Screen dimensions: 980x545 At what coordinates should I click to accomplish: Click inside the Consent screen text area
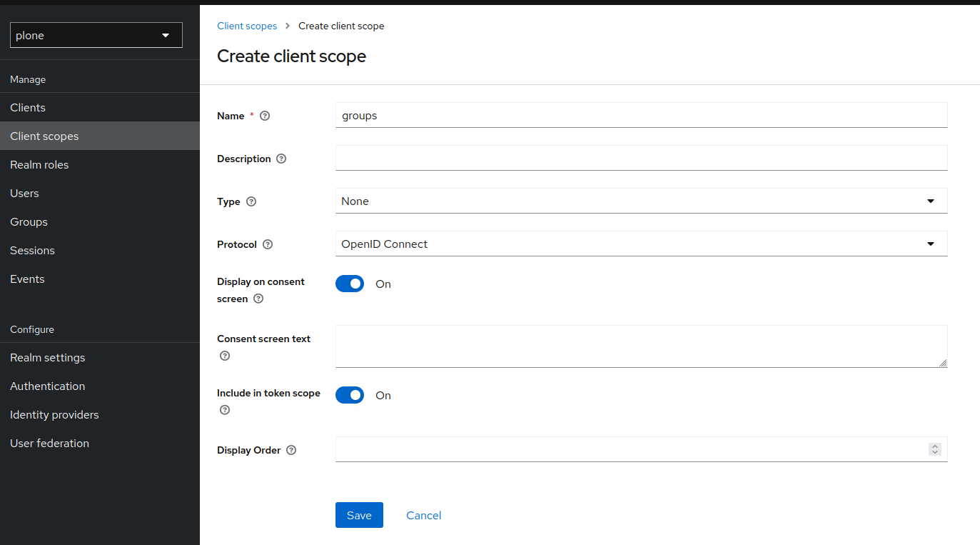tap(641, 346)
